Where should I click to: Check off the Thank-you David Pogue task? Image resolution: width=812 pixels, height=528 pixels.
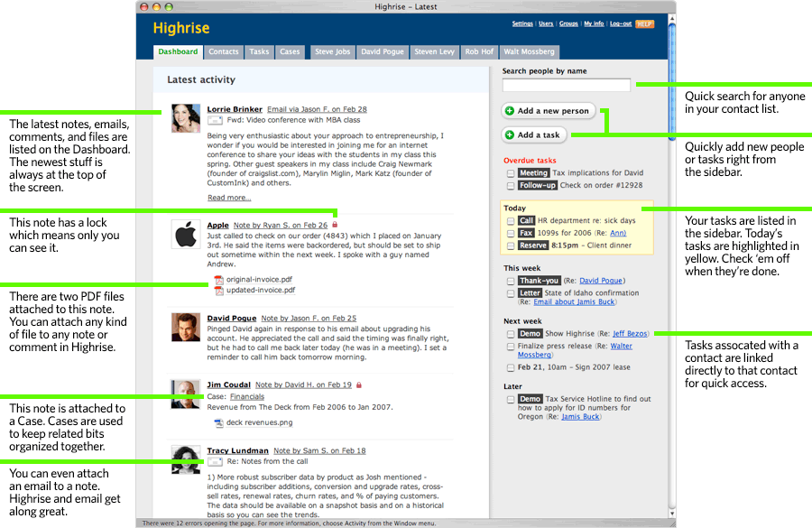tap(511, 282)
